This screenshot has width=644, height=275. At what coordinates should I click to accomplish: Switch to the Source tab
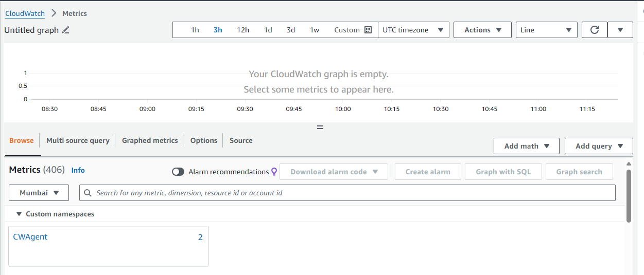(241, 140)
